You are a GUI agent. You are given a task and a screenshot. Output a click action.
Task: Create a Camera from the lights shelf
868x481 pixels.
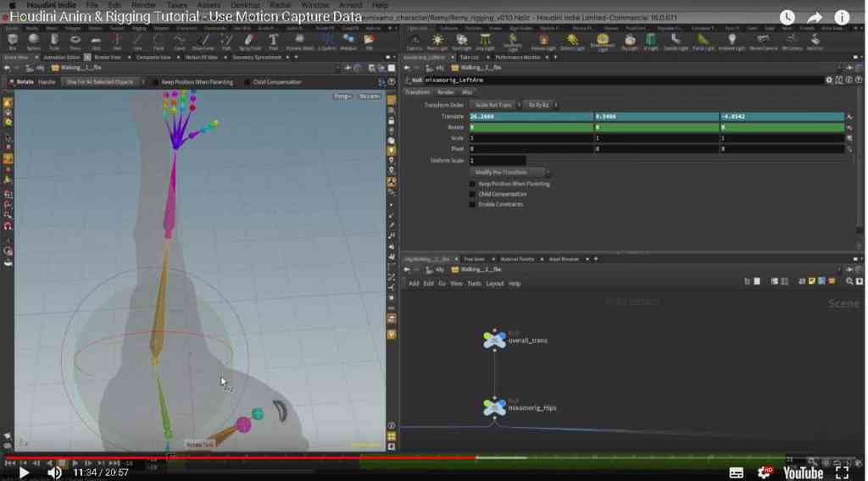pos(414,41)
